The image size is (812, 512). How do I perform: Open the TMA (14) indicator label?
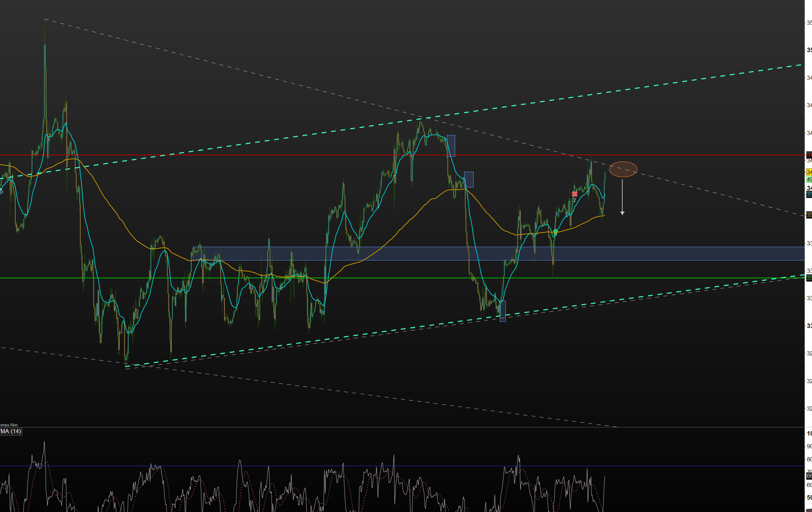[11, 431]
